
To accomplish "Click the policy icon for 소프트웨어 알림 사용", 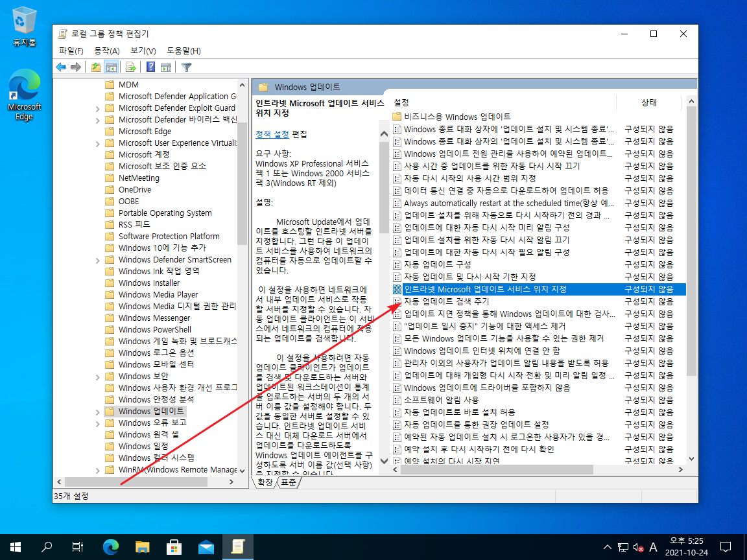I will coord(397,400).
